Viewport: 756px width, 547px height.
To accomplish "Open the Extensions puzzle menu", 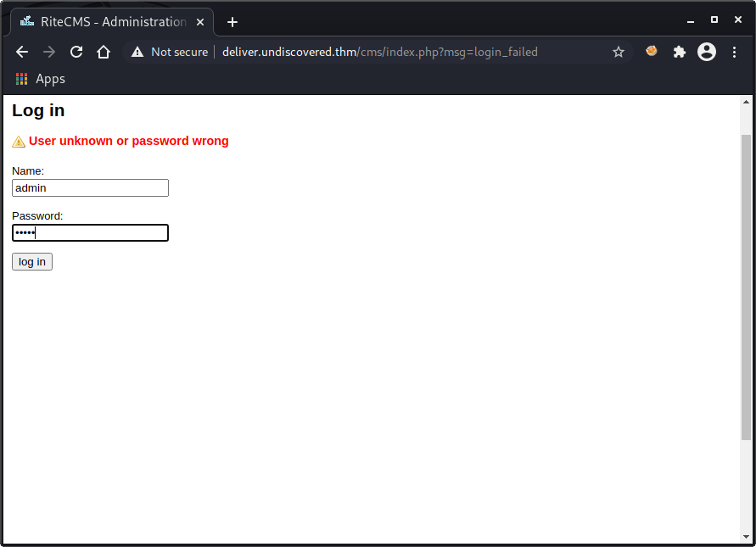I will click(679, 52).
